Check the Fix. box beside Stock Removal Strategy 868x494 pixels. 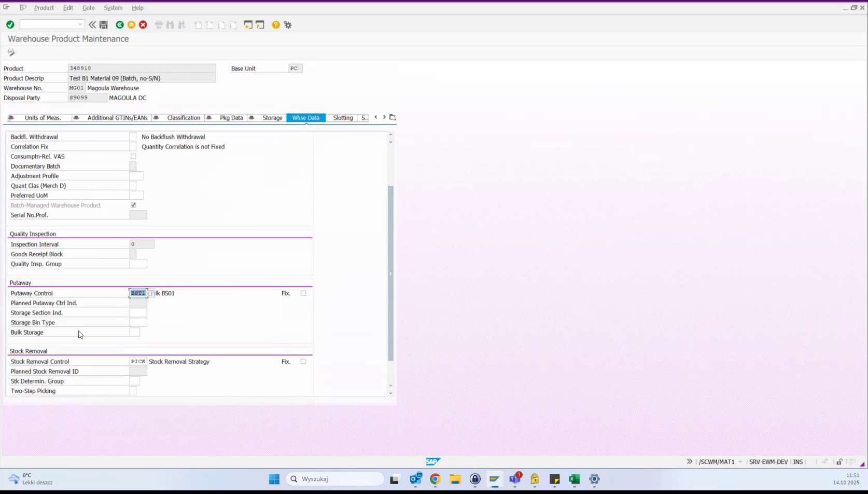pyautogui.click(x=303, y=362)
